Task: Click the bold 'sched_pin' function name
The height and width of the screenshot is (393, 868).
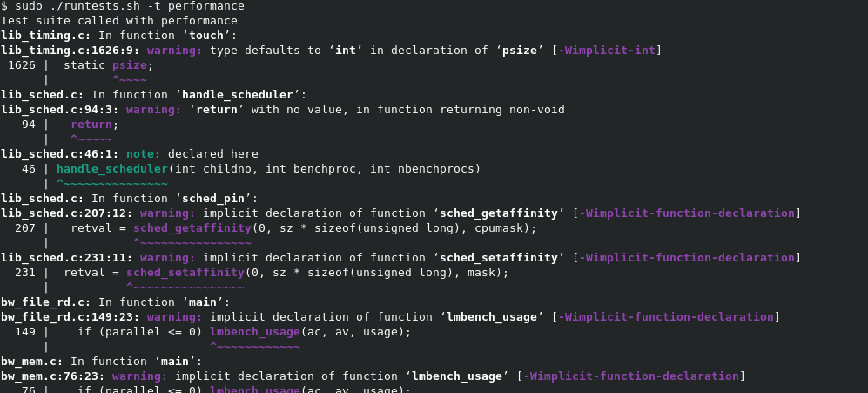Action: 213,199
